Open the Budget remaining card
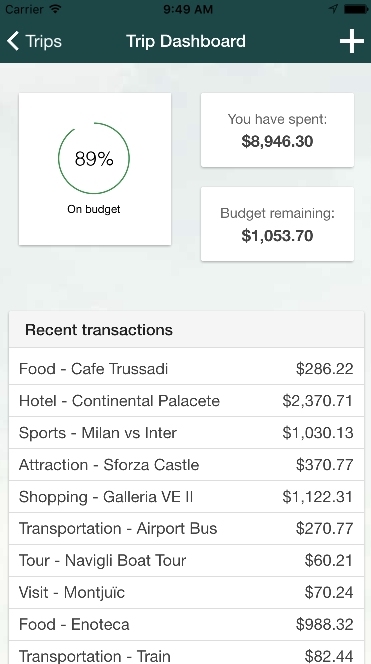The width and height of the screenshot is (371, 664). click(277, 224)
